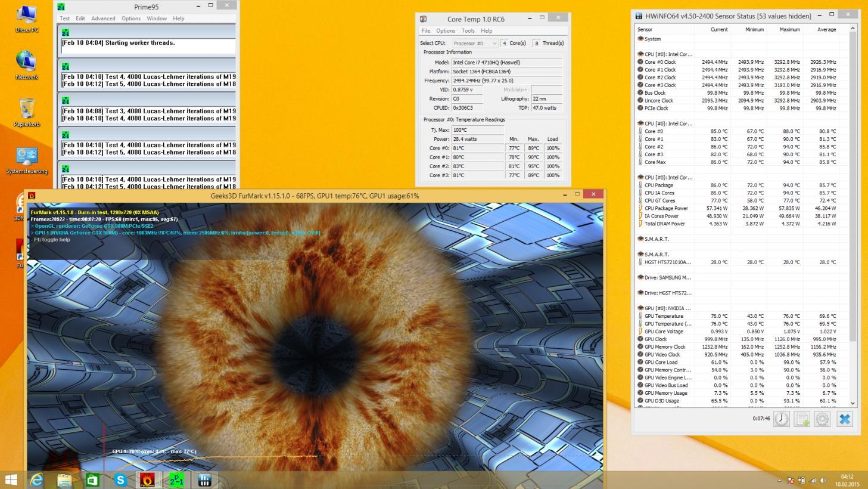The height and width of the screenshot is (489, 868).
Task: Open Core Temp Options menu
Action: click(x=446, y=31)
